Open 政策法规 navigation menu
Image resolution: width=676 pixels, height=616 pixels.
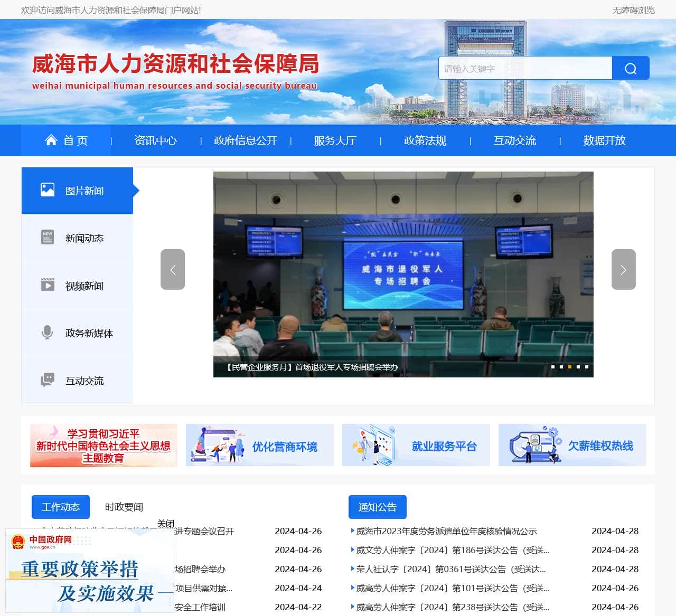(425, 140)
